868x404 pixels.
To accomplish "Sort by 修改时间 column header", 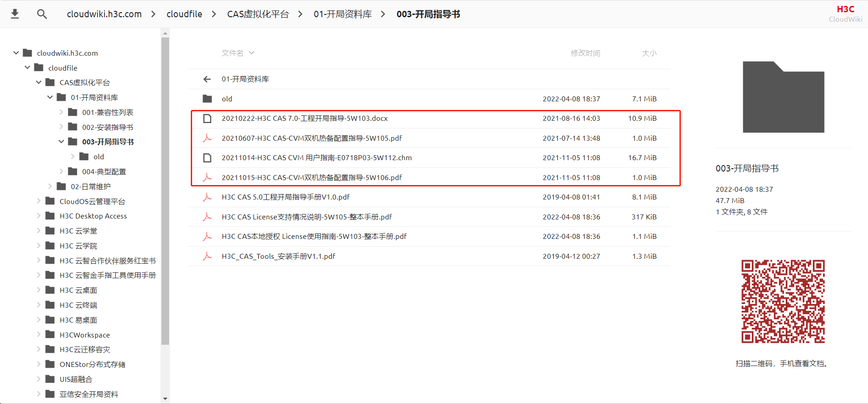I will pyautogui.click(x=585, y=53).
